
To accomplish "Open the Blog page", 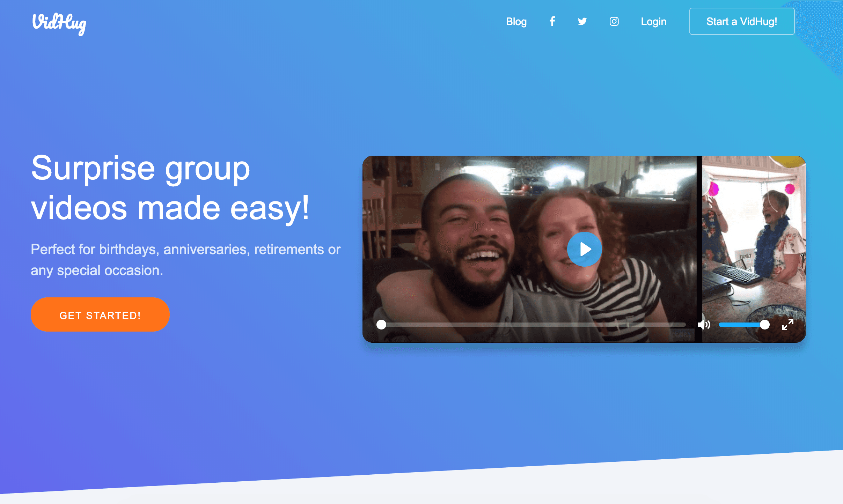I will (516, 22).
